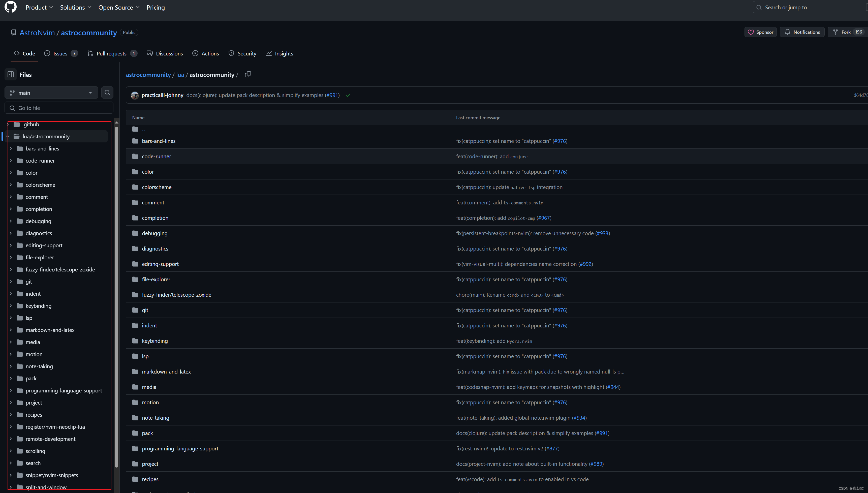Viewport: 868px width, 493px height.
Task: Open the Pull requests tab
Action: [112, 53]
